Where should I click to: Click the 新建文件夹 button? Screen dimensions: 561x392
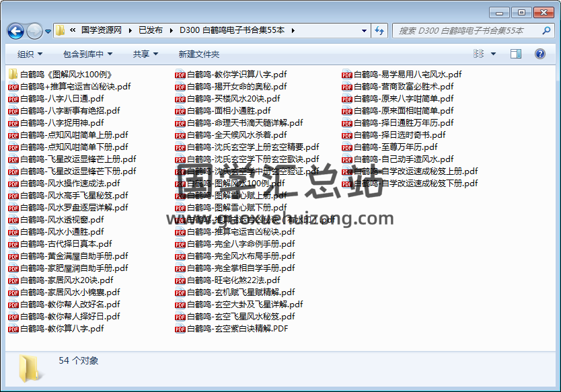(x=198, y=54)
